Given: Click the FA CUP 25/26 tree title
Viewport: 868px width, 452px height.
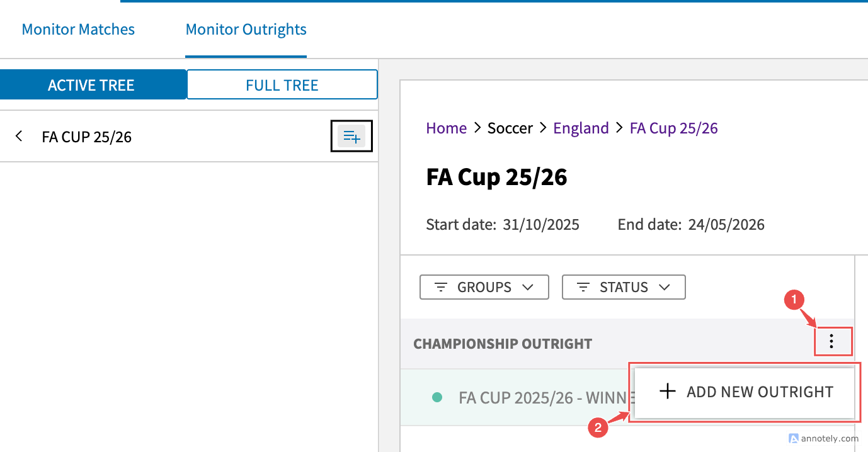Looking at the screenshot, I should pos(87,137).
